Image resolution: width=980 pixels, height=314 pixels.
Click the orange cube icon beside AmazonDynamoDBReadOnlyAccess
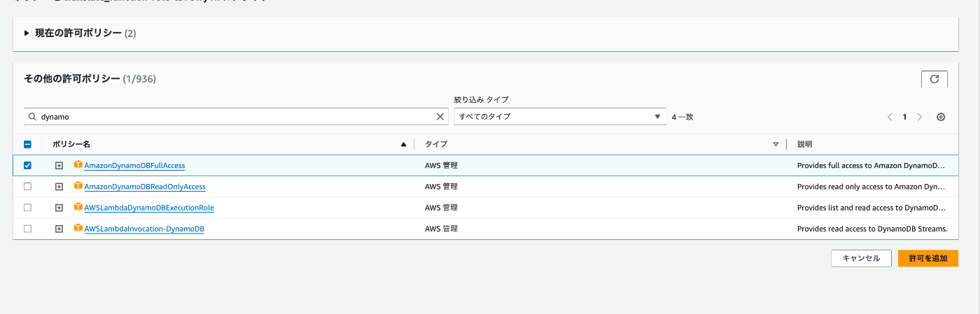click(78, 186)
